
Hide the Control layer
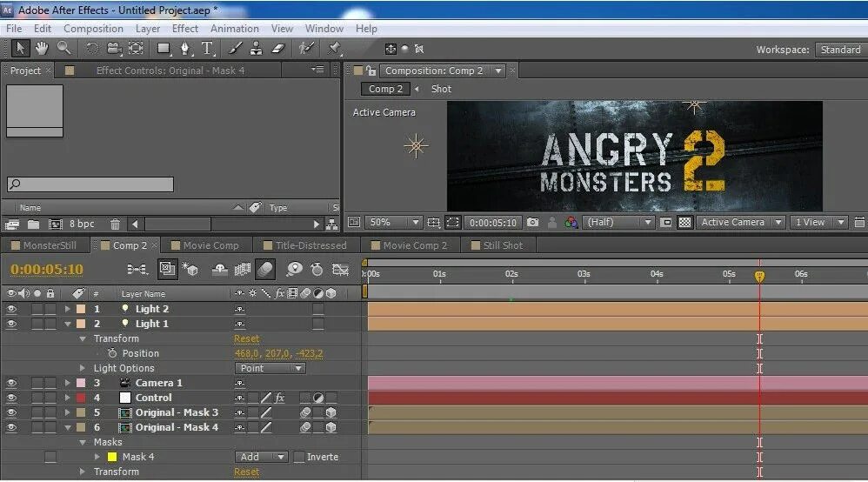(x=11, y=398)
